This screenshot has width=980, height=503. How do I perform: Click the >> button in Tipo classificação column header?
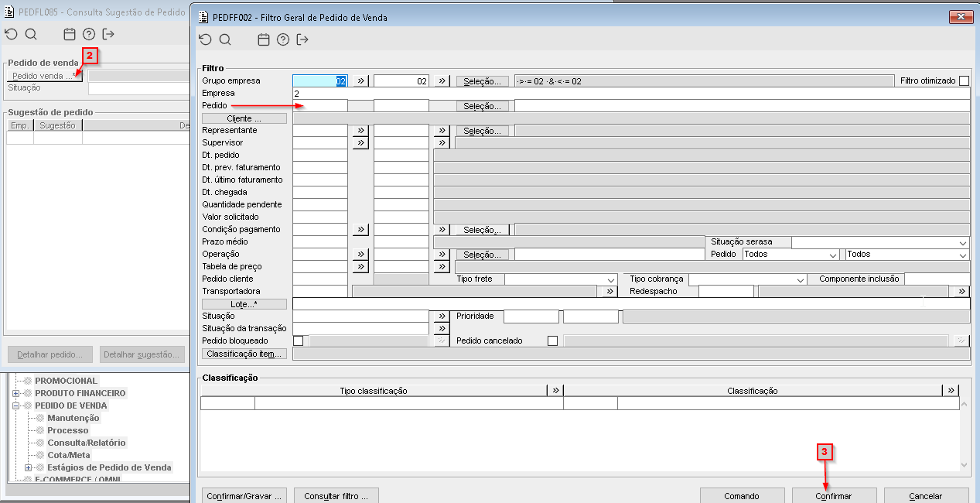pyautogui.click(x=555, y=390)
